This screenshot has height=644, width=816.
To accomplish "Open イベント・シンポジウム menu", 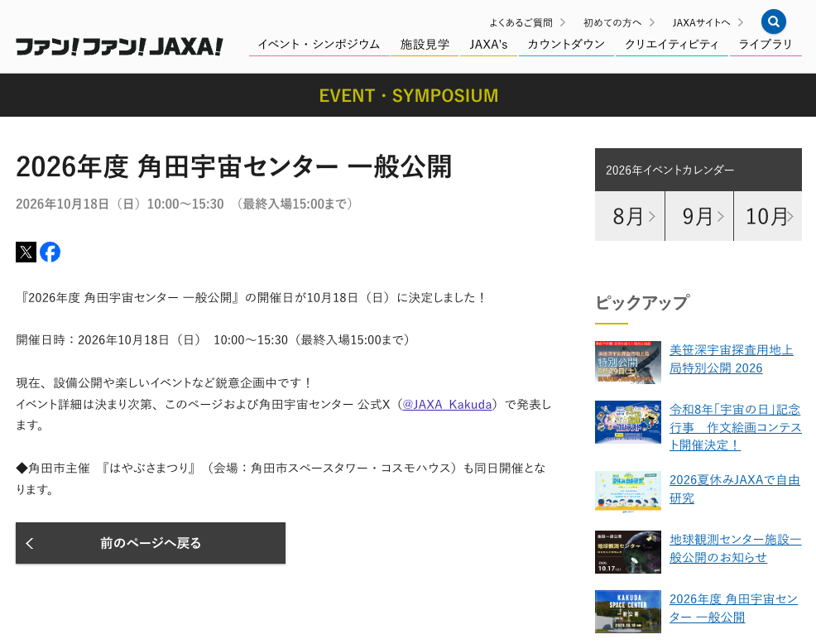I will [319, 45].
